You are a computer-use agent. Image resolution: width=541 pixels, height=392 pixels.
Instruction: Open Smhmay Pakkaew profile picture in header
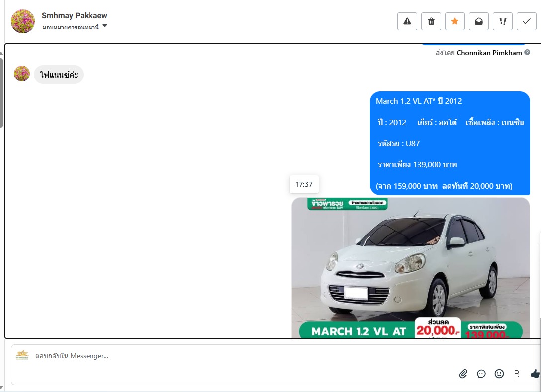point(23,21)
